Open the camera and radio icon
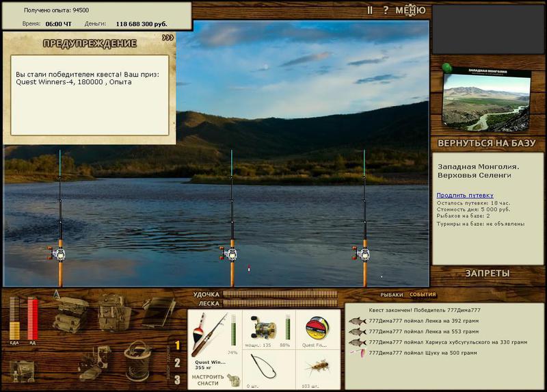This screenshot has height=392, width=547. point(94,363)
